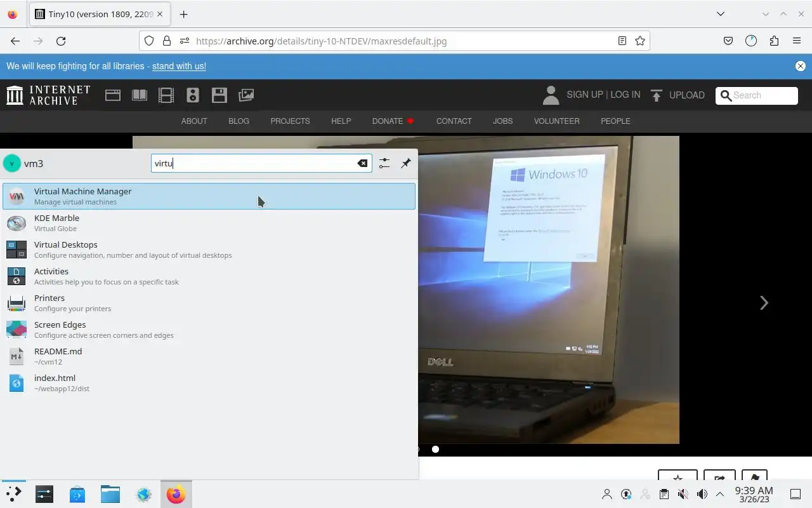812x508 pixels.
Task: Open the Video film icon
Action: tap(166, 95)
